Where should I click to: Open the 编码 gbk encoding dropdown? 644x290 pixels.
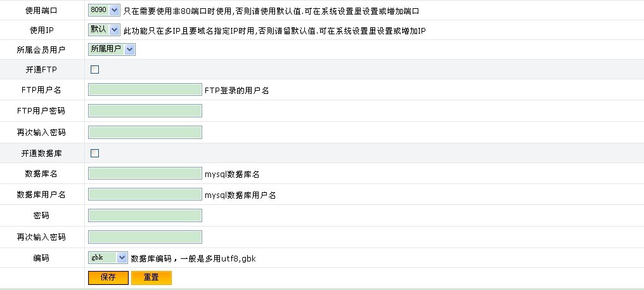pos(108,258)
